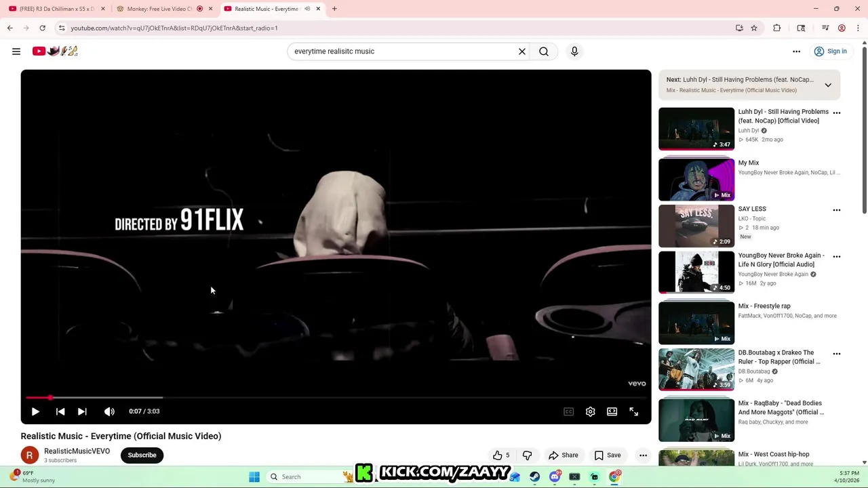Image resolution: width=868 pixels, height=488 pixels.
Task: Open options for SAY LESS video
Action: pyautogui.click(x=836, y=210)
